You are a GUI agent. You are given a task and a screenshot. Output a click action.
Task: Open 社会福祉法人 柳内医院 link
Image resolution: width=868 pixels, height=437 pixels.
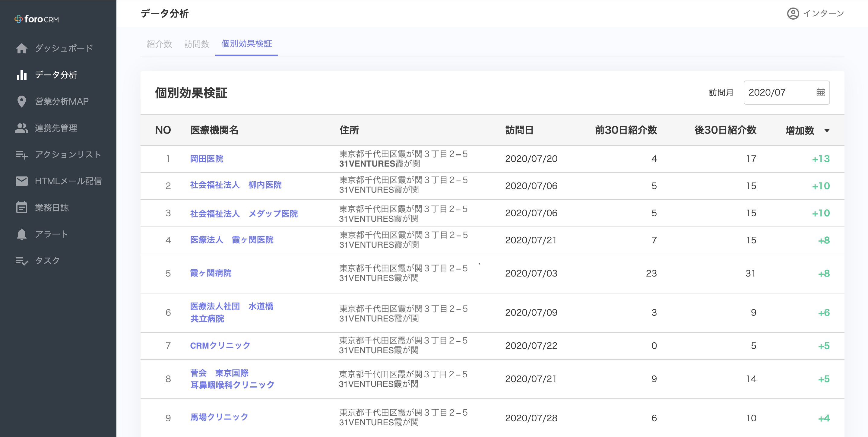[236, 185]
